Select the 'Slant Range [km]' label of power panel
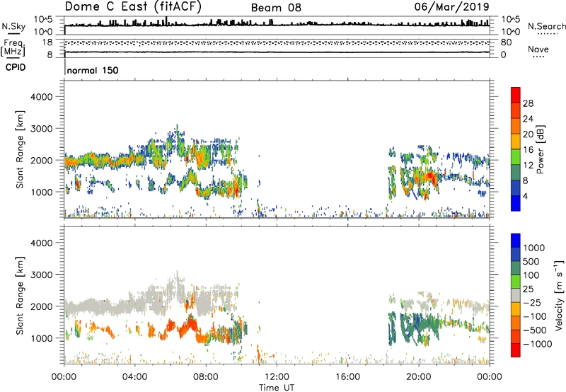The height and width of the screenshot is (392, 566). pos(20,149)
